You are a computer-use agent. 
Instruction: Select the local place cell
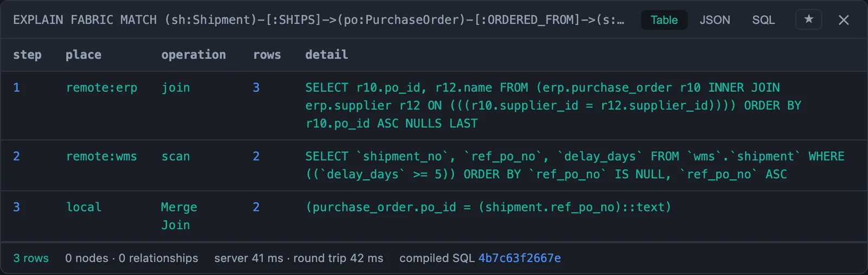pos(84,207)
